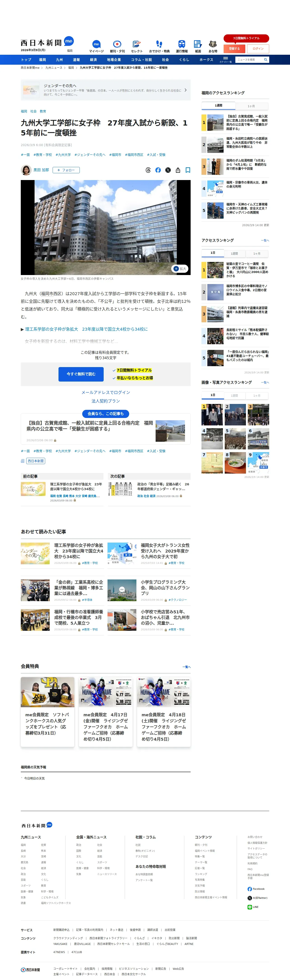Enlarge the campus photo with 拡大
The image size is (290, 980).
180,269
